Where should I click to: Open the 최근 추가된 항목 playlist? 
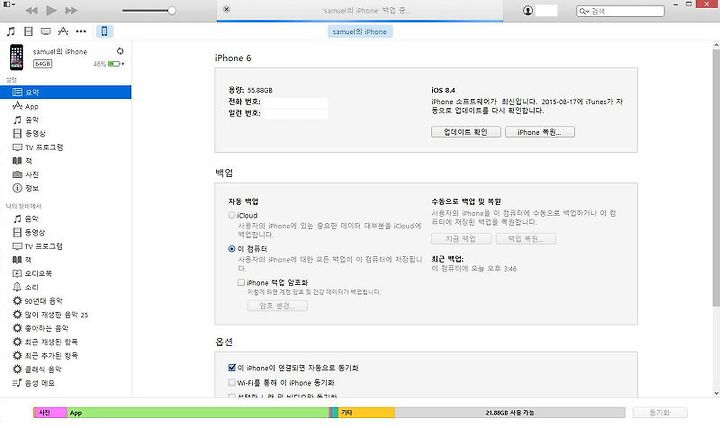point(66,355)
